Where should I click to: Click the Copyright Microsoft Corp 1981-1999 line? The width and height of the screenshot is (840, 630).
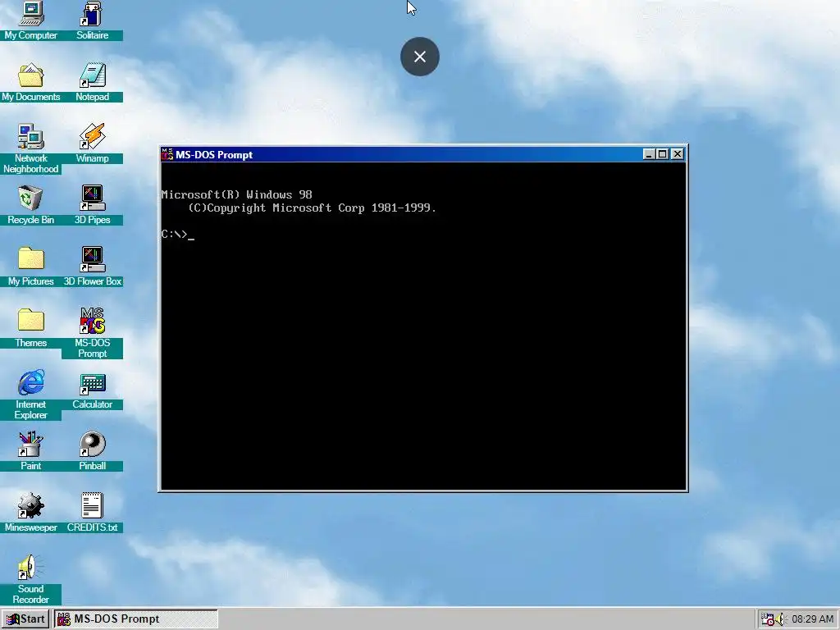click(313, 208)
